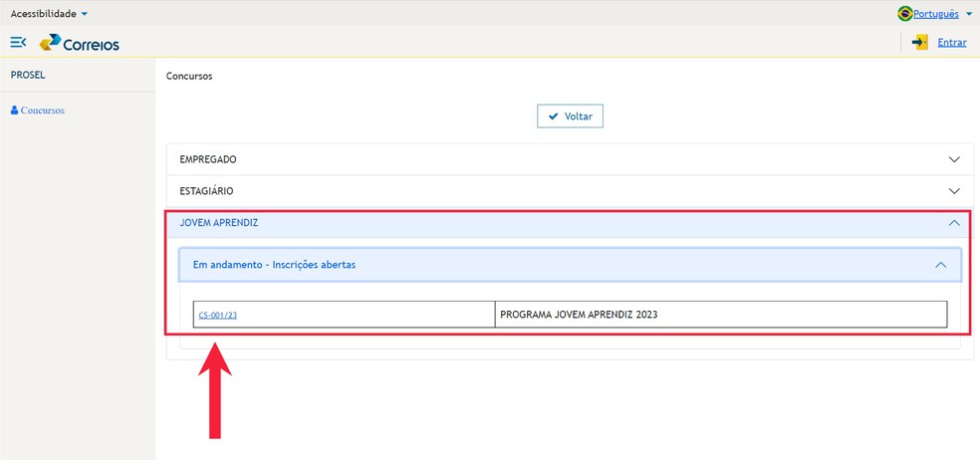This screenshot has height=460, width=980.
Task: Open the language caret next to Português
Action: click(x=969, y=14)
